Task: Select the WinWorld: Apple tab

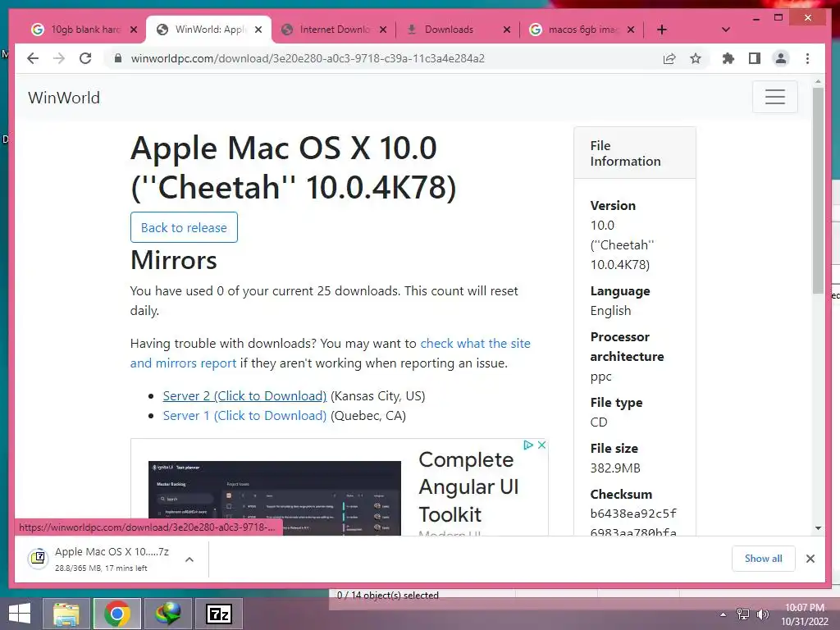Action: coord(209,30)
